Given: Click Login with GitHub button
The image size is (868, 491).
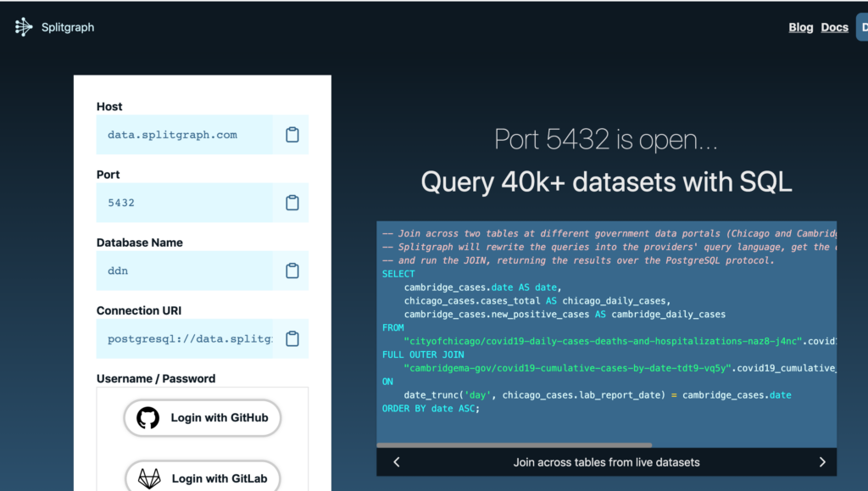Looking at the screenshot, I should [x=203, y=418].
